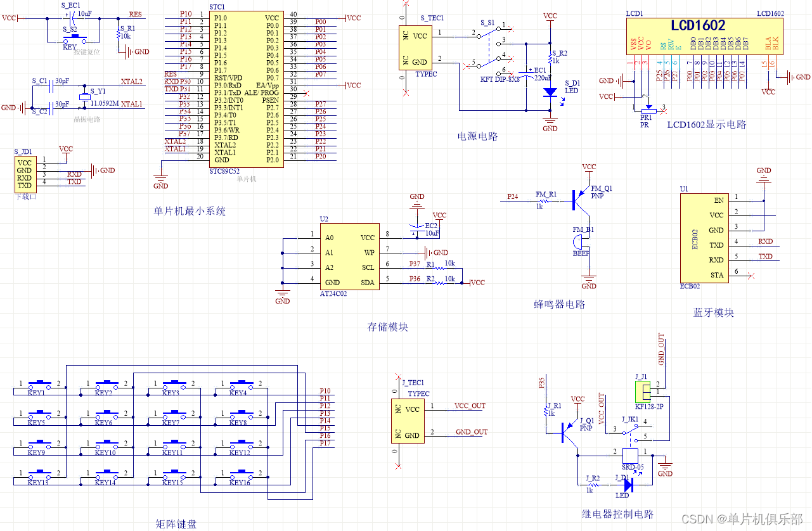The width and height of the screenshot is (812, 531).
Task: Select the S_JD1 download header component
Action: (x=25, y=174)
